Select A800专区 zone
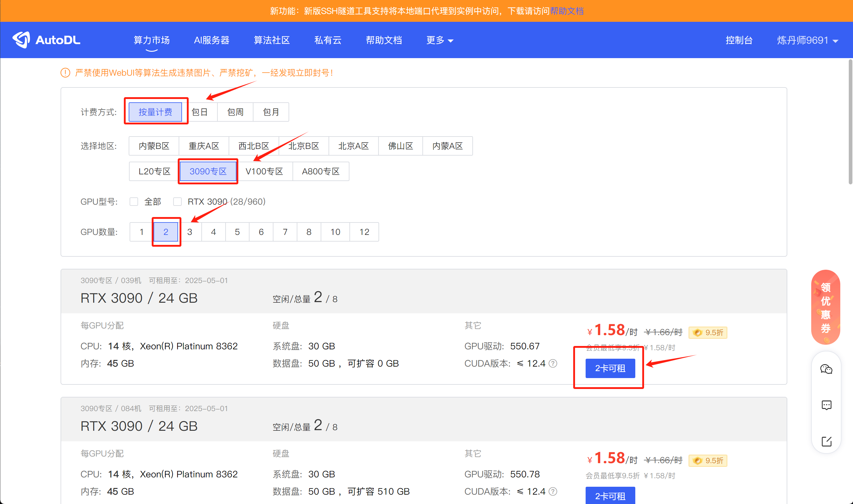Screen dimensions: 853x504 pyautogui.click(x=321, y=172)
